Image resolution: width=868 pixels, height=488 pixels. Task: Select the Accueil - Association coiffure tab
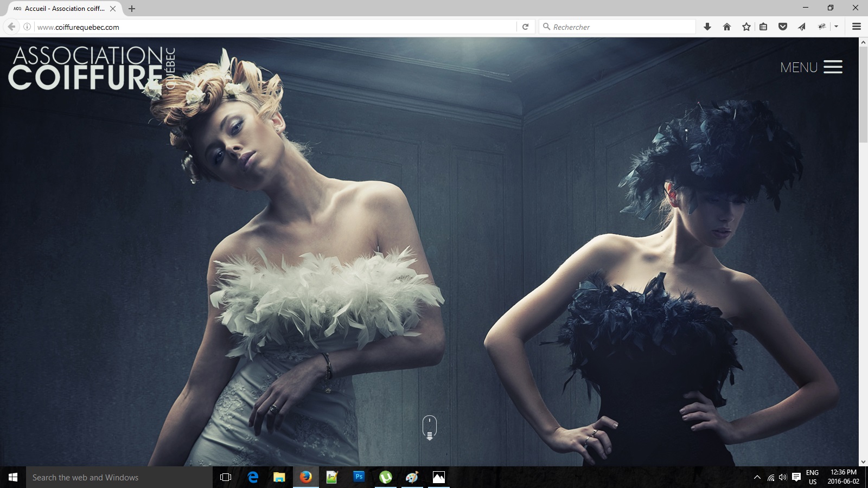[64, 9]
